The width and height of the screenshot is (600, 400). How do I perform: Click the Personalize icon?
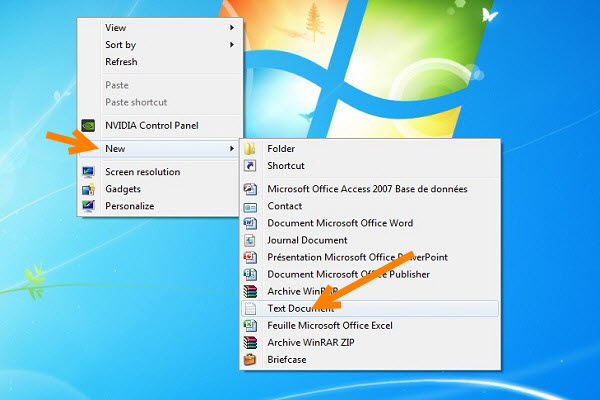pos(88,206)
